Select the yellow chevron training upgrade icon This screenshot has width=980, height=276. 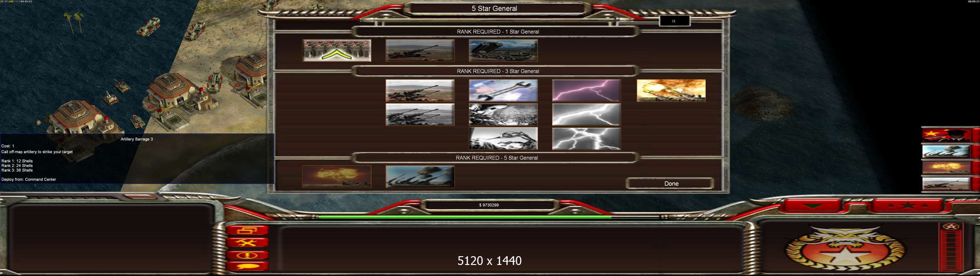(337, 51)
